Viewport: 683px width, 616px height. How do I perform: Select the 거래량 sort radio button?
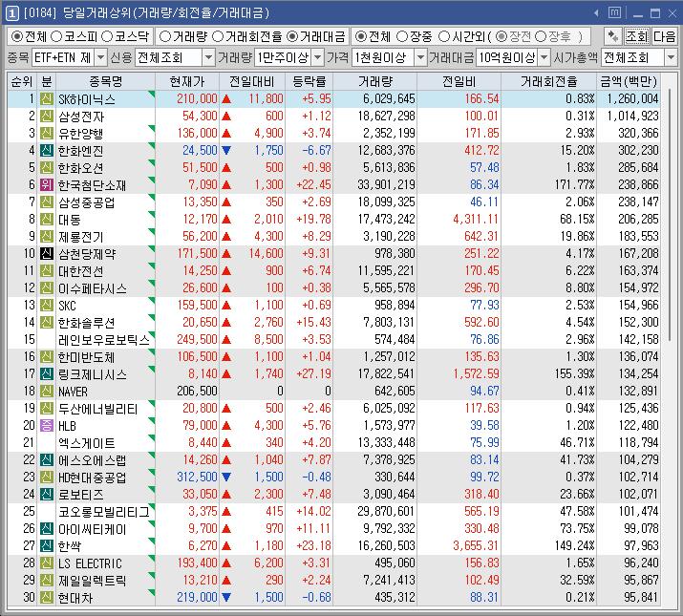coord(164,36)
